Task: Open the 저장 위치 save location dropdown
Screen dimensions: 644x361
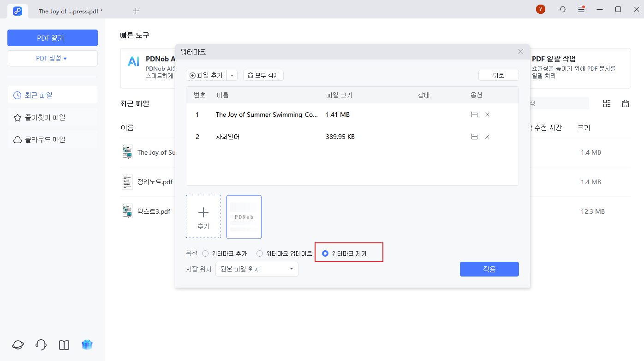Action: 256,269
